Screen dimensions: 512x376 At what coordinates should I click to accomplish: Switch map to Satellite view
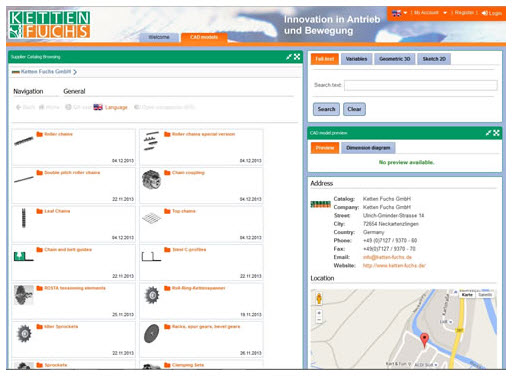click(485, 295)
